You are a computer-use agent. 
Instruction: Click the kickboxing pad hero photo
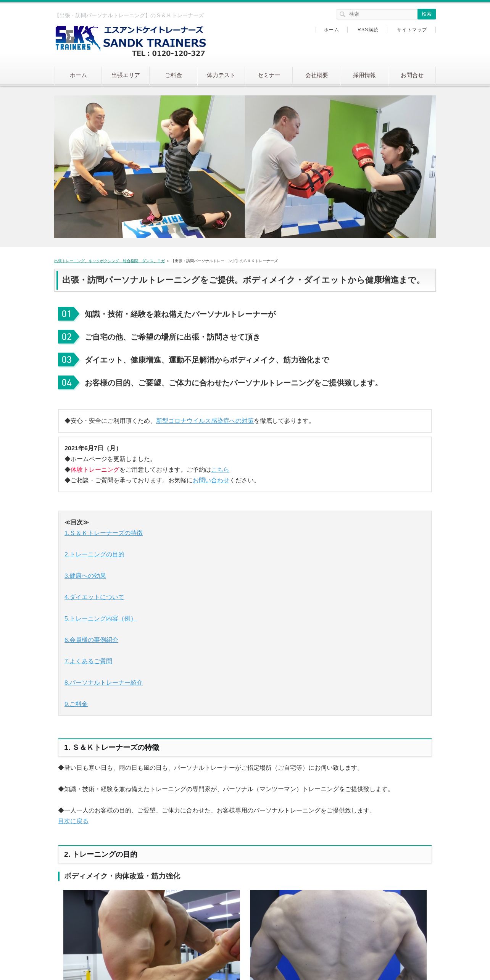coord(340,167)
